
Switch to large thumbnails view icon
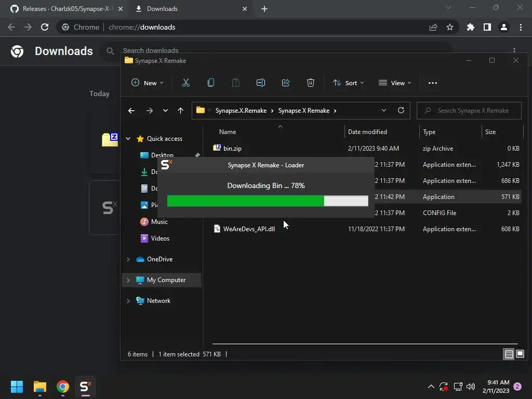click(x=520, y=354)
